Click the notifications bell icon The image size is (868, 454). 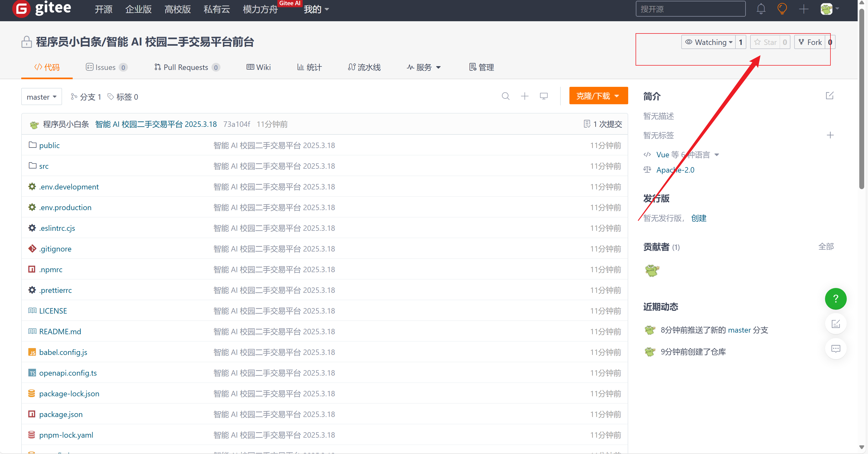pyautogui.click(x=760, y=9)
